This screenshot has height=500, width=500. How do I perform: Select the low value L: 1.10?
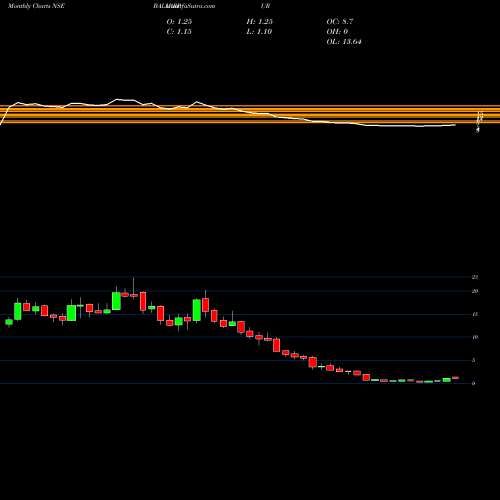coord(259,32)
